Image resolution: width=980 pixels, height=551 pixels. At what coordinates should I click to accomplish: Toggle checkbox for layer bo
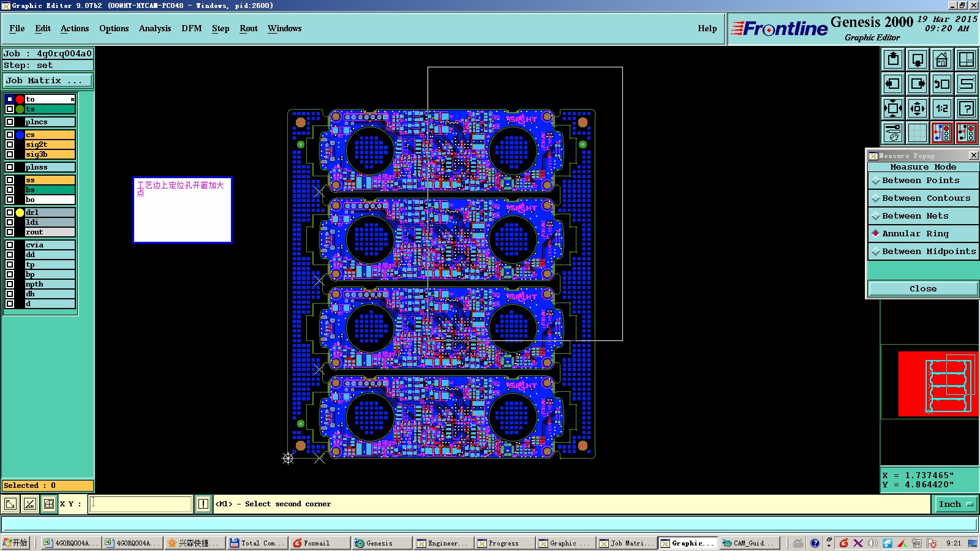[x=10, y=200]
